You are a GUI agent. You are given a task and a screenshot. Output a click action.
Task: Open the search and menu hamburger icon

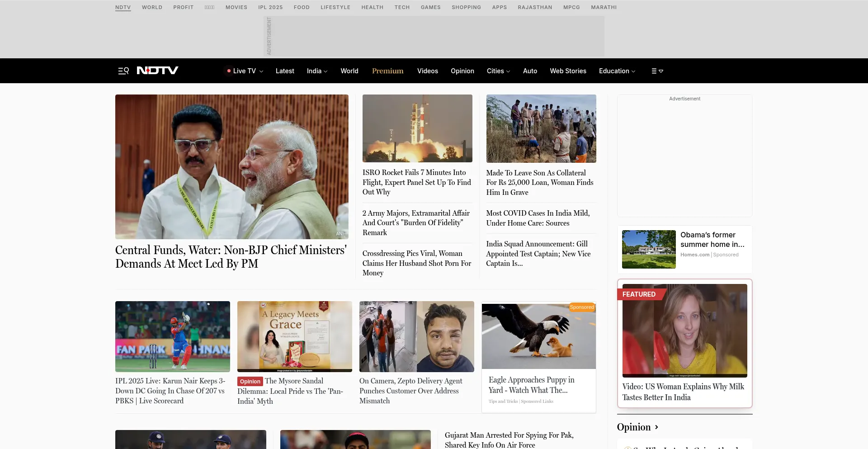point(123,71)
